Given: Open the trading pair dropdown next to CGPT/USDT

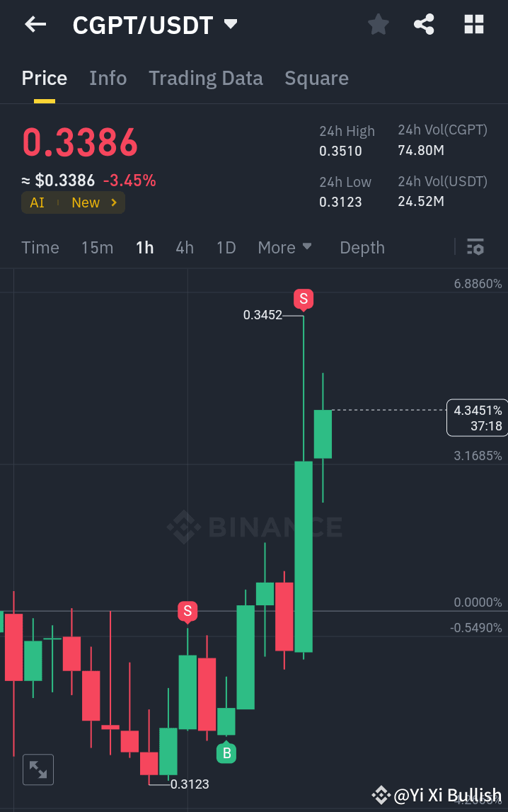Looking at the screenshot, I should (230, 23).
